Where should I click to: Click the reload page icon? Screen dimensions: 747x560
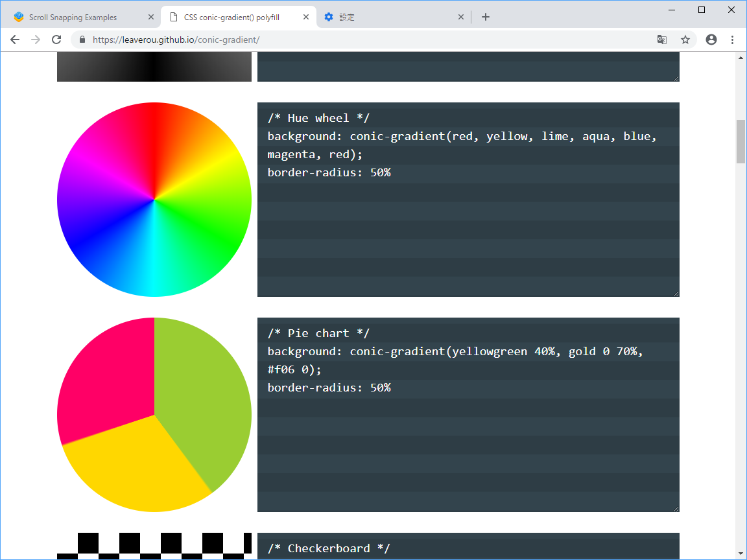point(56,40)
